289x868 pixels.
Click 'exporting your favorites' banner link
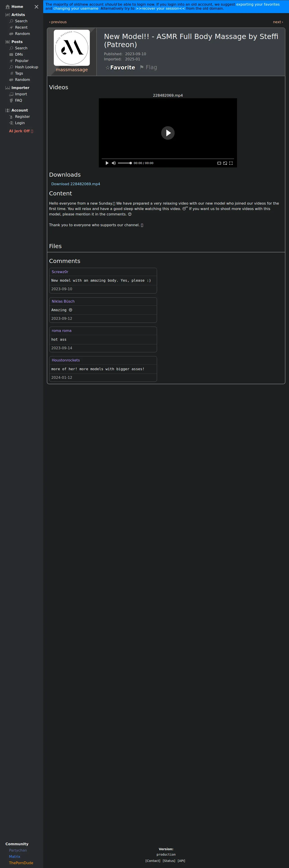tap(258, 4)
